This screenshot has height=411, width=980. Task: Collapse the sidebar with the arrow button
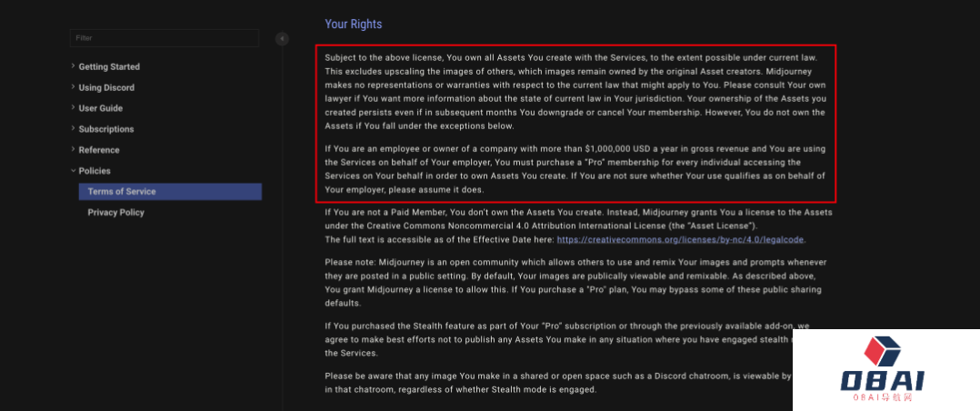point(282,39)
